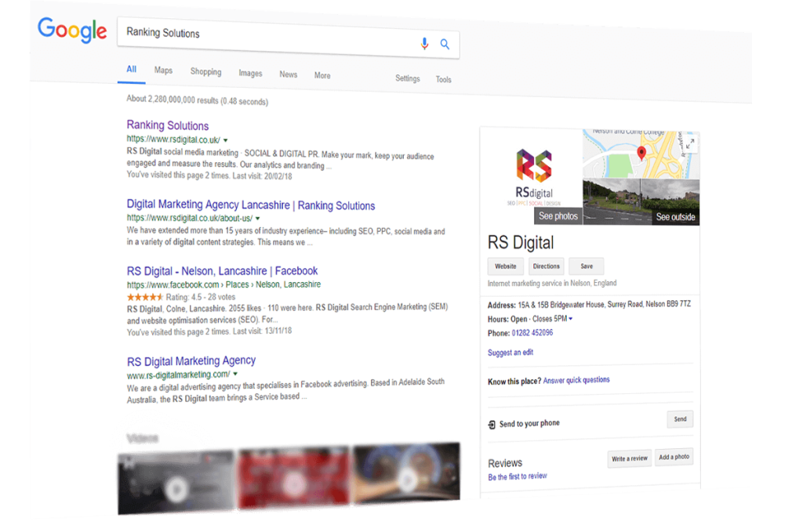Switch to the Maps tab
The image size is (803, 532).
coord(163,71)
